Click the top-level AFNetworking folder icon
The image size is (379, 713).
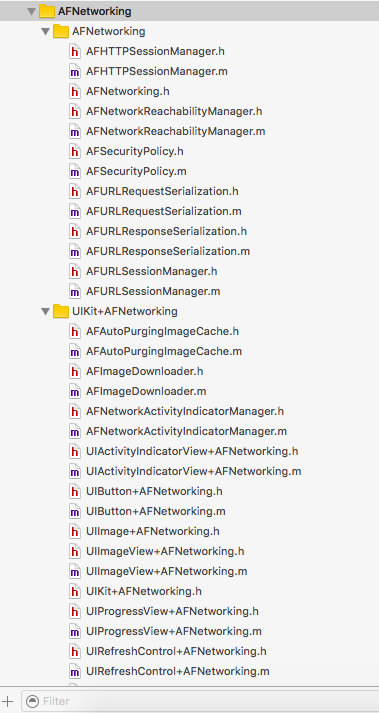[47, 11]
